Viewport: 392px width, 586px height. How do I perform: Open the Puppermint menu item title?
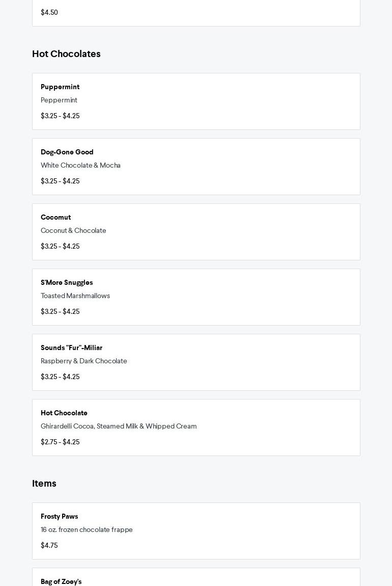coord(60,87)
